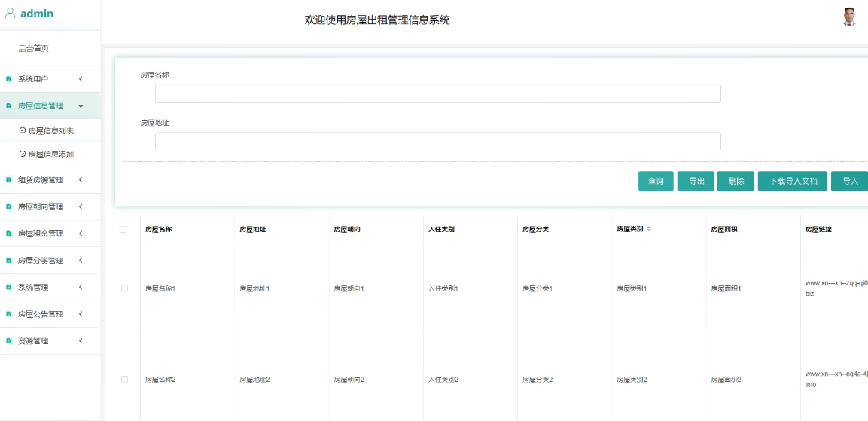The image size is (868, 421).
Task: Click the green icon beside 房屋租金管理
Action: [8, 233]
